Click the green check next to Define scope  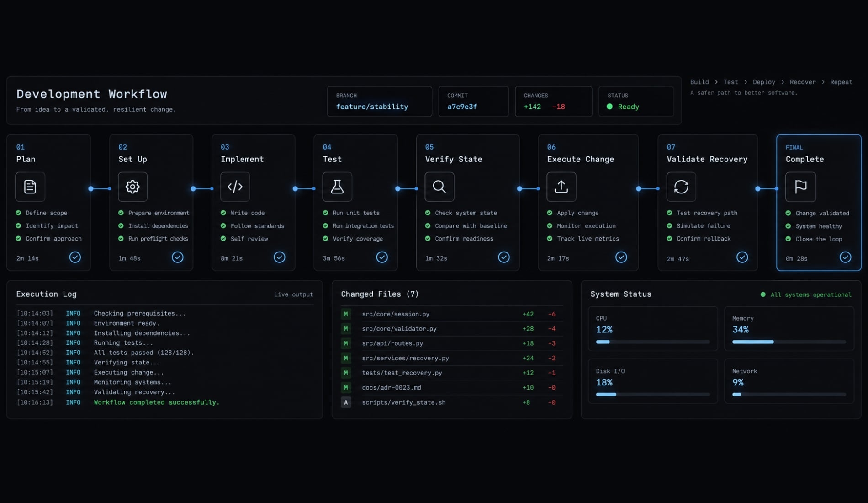coord(18,213)
